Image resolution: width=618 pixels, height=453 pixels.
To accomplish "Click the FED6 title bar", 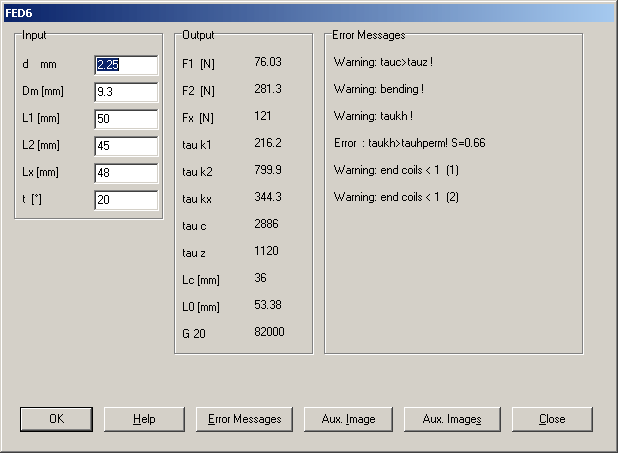I will click(x=300, y=11).
